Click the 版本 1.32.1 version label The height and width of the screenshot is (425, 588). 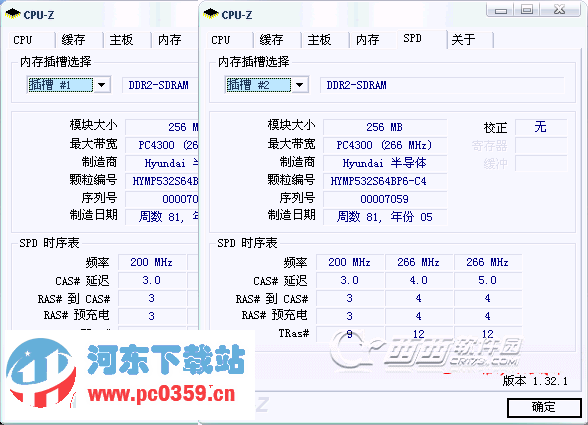click(x=535, y=381)
